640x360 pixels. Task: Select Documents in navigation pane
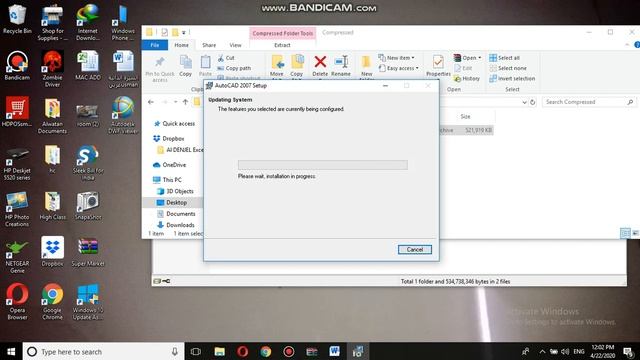pyautogui.click(x=176, y=214)
